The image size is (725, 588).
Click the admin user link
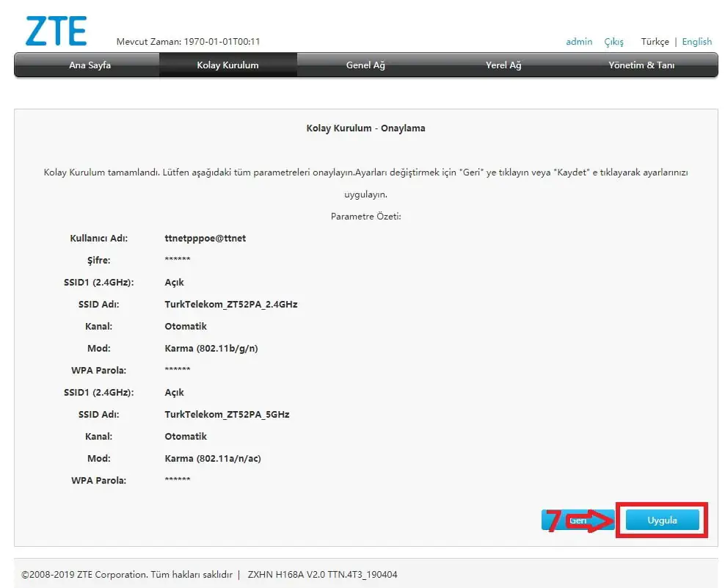coord(579,42)
